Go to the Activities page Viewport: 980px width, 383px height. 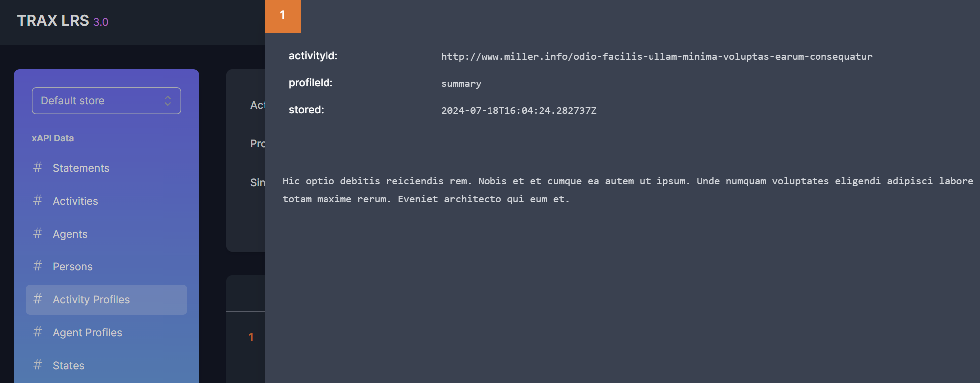(x=75, y=201)
